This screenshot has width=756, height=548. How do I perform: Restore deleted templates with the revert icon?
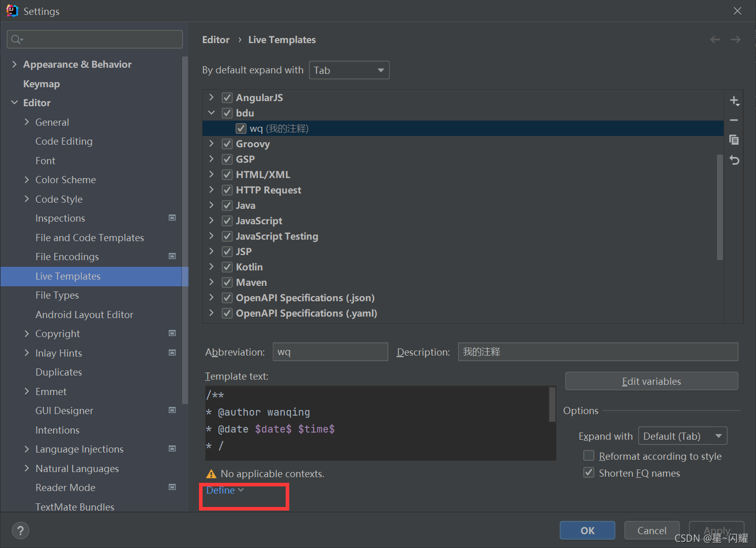pyautogui.click(x=734, y=160)
